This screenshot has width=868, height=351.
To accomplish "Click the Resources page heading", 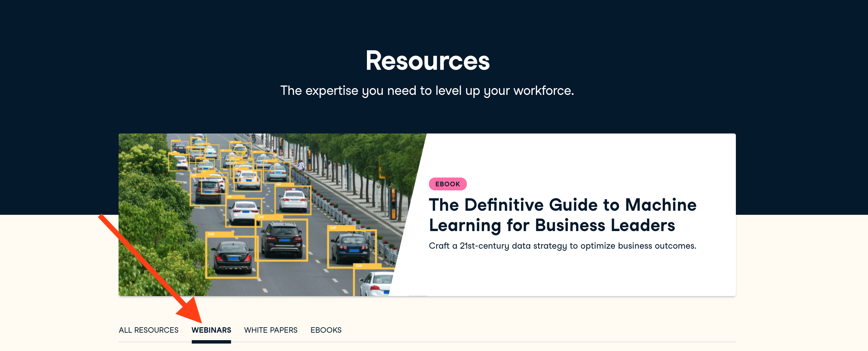I will [428, 61].
